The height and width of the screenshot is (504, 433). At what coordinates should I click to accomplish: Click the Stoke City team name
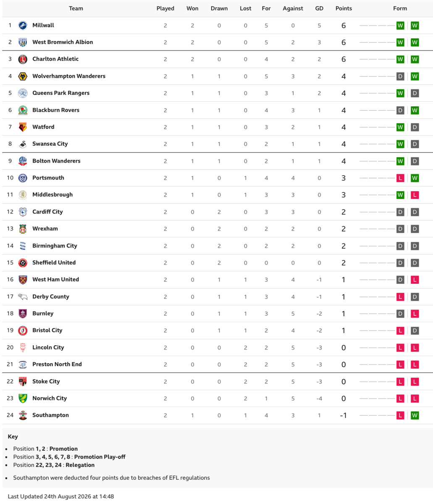46,381
